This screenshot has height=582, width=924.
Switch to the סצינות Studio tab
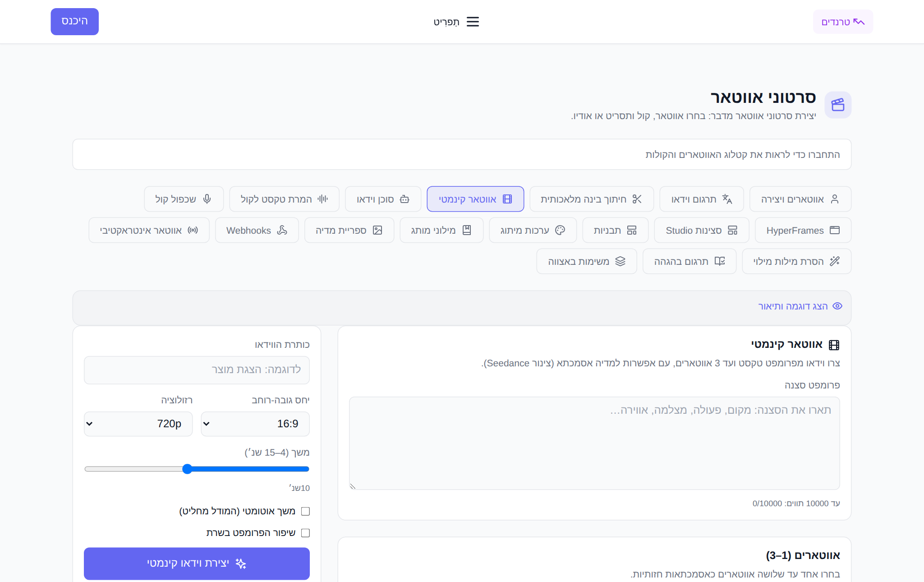[x=702, y=230]
